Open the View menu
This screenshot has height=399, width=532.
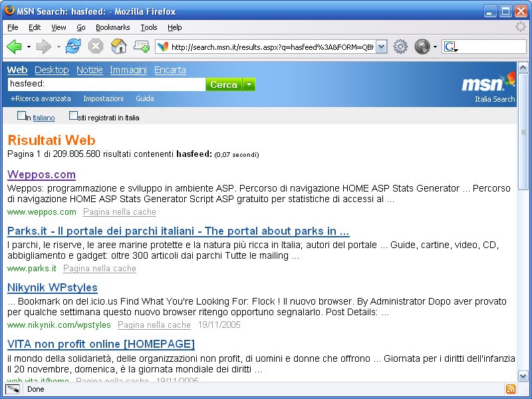(x=59, y=27)
